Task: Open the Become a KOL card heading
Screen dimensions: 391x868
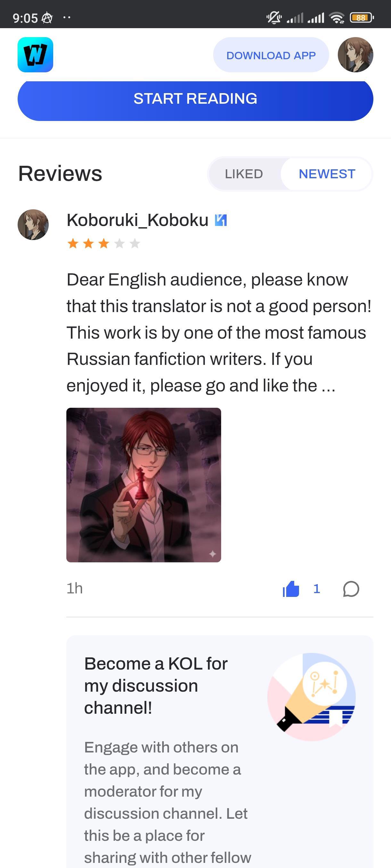Action: (x=156, y=685)
